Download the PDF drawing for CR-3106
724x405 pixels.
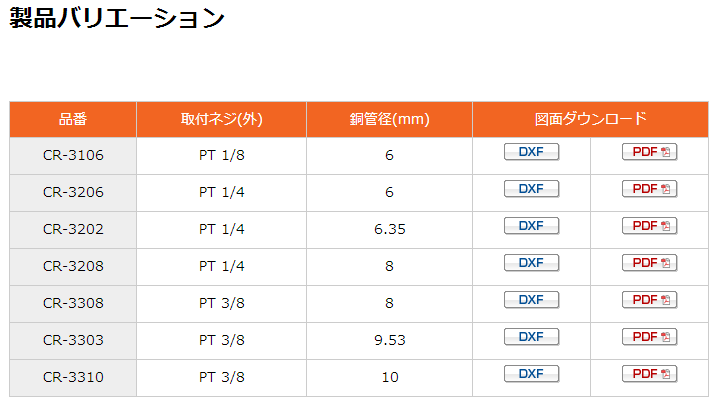coord(649,152)
